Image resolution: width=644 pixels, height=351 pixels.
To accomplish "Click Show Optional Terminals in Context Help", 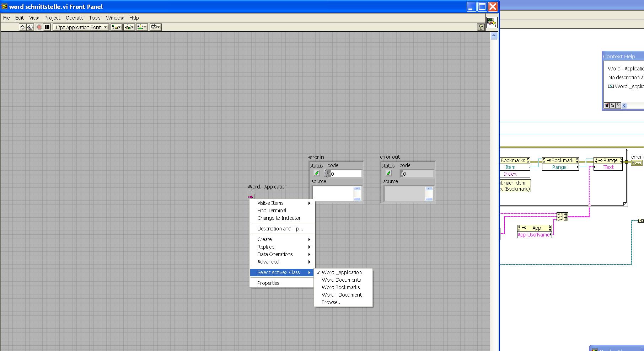I will point(607,105).
